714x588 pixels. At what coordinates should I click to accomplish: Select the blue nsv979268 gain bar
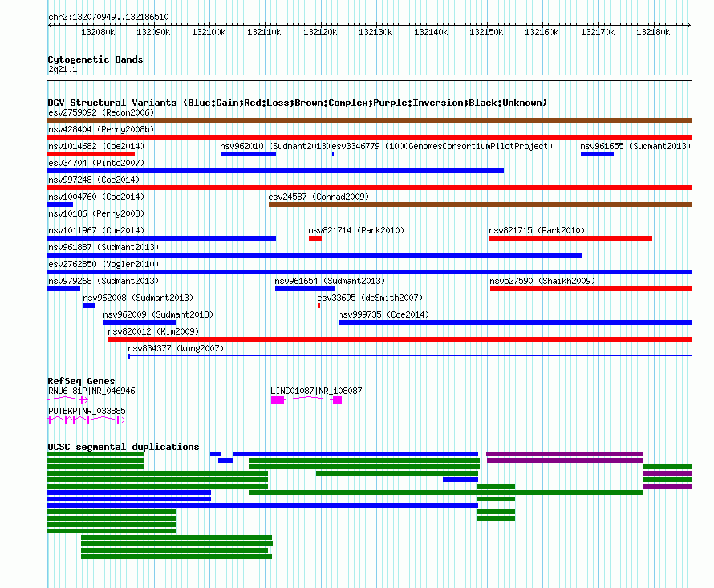[x=63, y=289]
